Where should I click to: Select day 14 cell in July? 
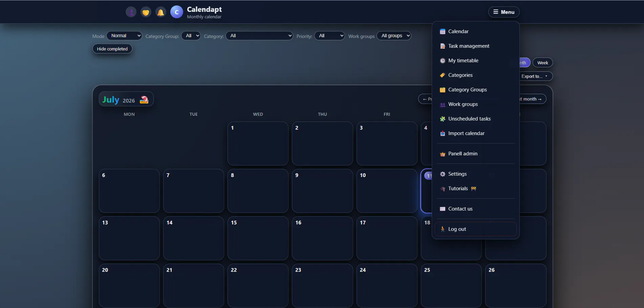pyautogui.click(x=194, y=238)
